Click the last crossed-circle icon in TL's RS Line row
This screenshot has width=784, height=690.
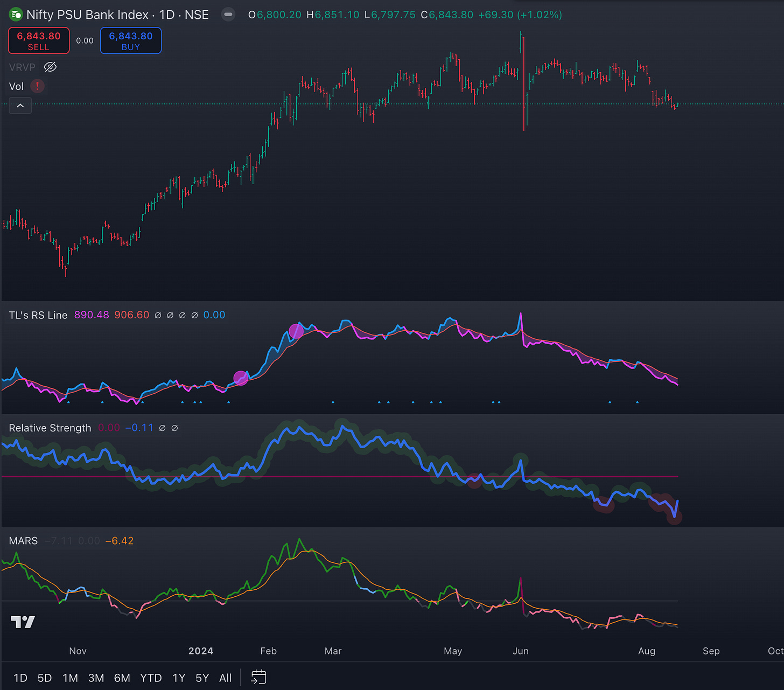click(x=195, y=315)
